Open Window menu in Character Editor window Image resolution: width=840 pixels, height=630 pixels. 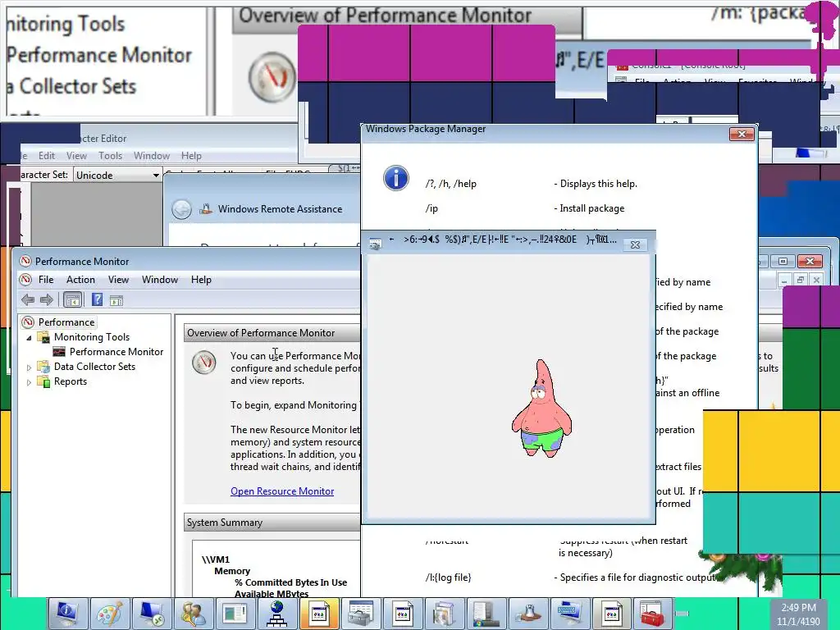(152, 155)
